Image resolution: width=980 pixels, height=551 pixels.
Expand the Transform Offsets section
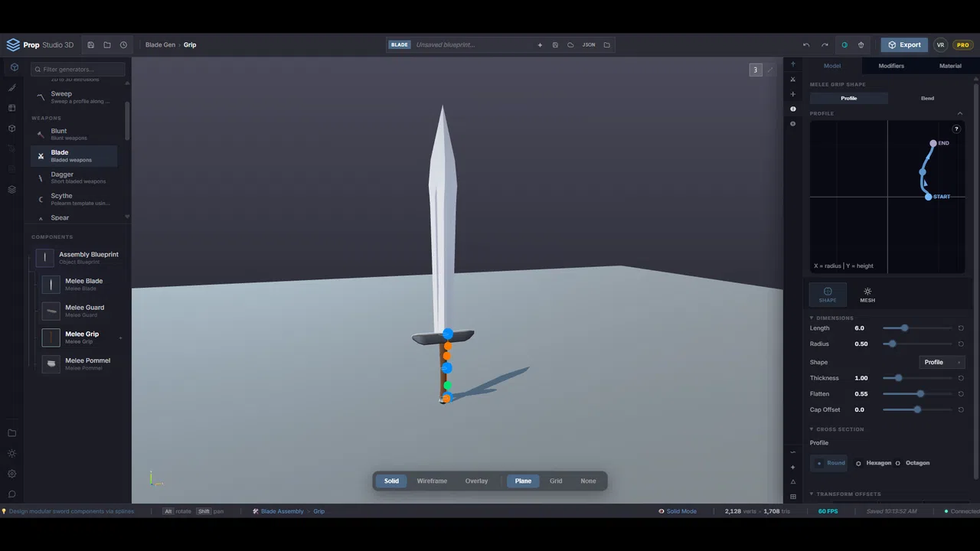point(844,494)
